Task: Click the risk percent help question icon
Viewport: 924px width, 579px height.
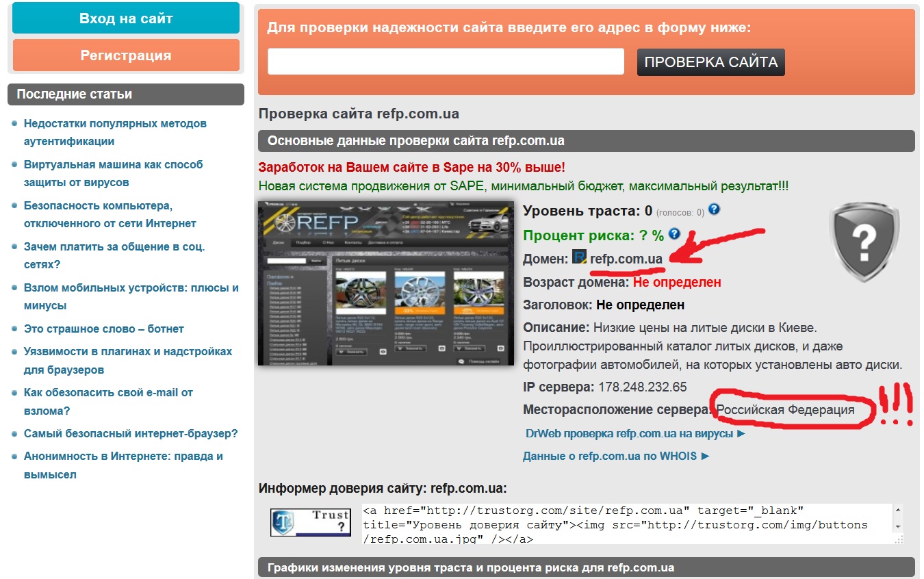Action: coord(674,234)
